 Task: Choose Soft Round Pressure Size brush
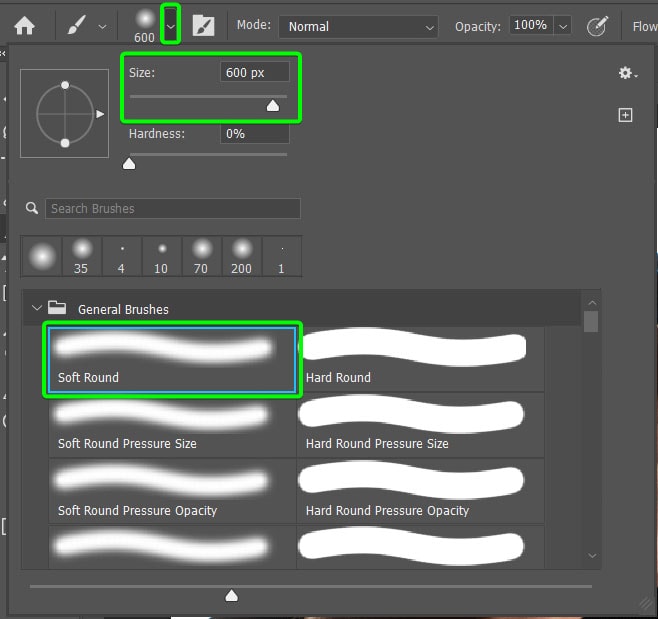(172, 424)
